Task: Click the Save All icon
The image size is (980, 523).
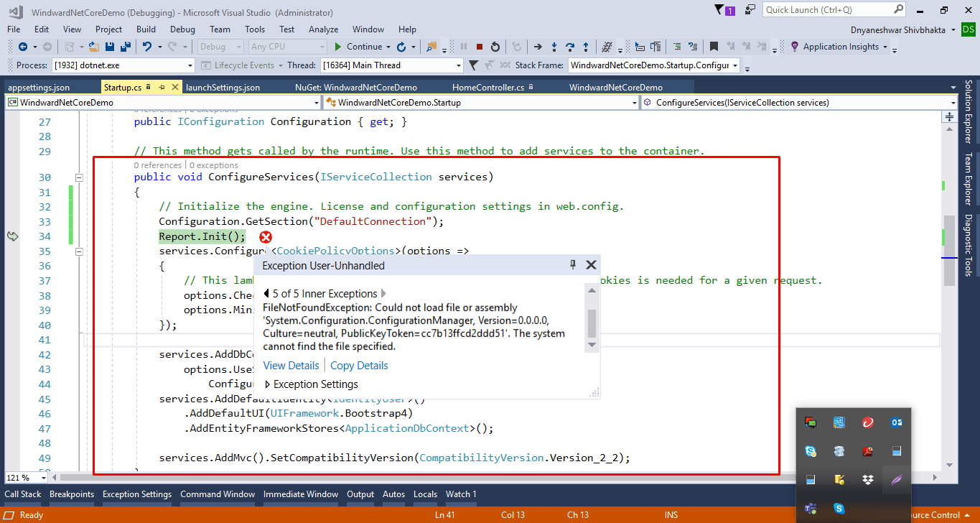Action: 123,46
